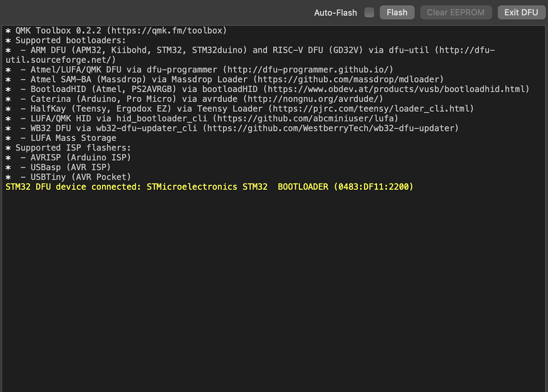
Task: Click the Clear EEPROM button
Action: pos(455,13)
